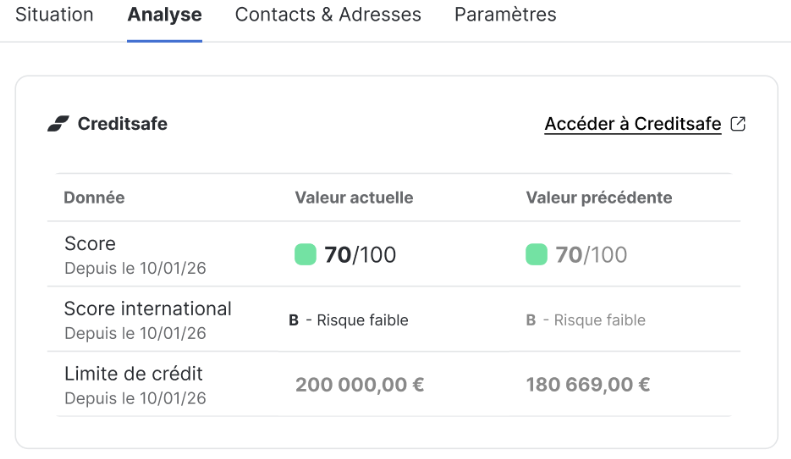Click the Valeur actuelle column header

354,197
